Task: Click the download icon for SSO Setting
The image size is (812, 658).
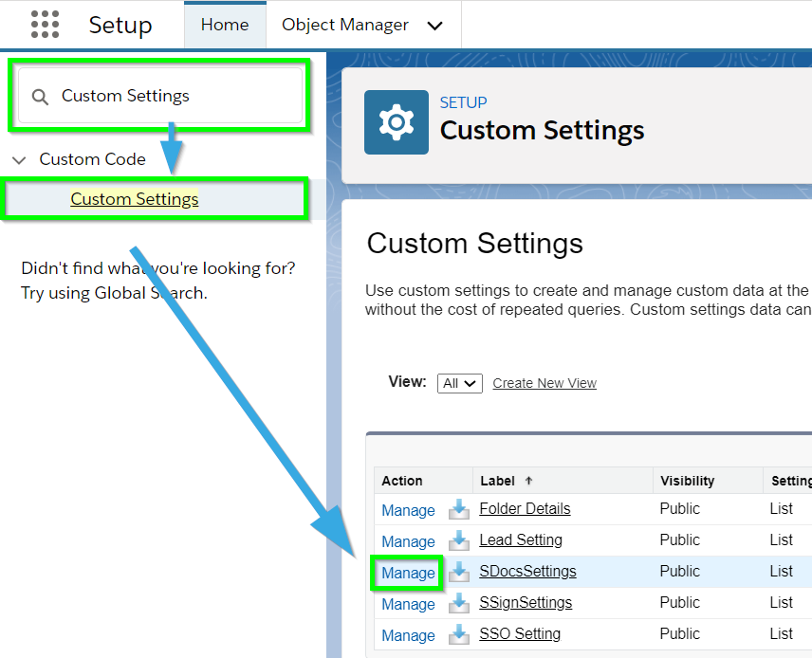Action: coord(459,634)
